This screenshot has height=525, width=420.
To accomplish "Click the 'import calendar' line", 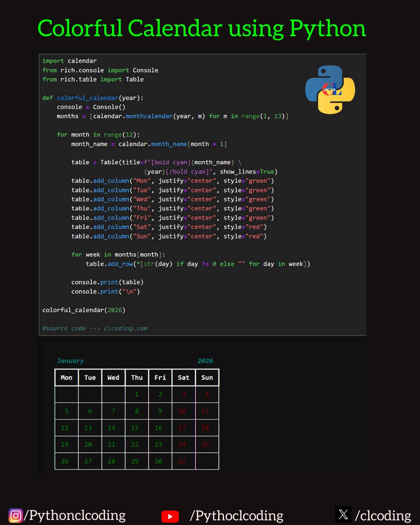I will [x=69, y=61].
